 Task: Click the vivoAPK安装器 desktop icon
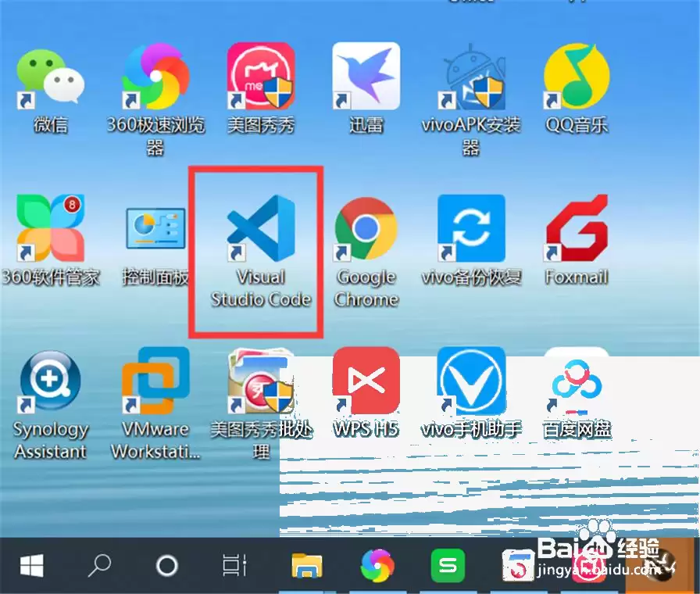pos(471,77)
